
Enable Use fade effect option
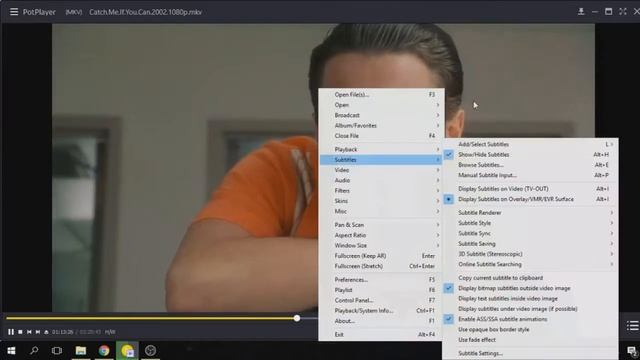tap(530, 340)
